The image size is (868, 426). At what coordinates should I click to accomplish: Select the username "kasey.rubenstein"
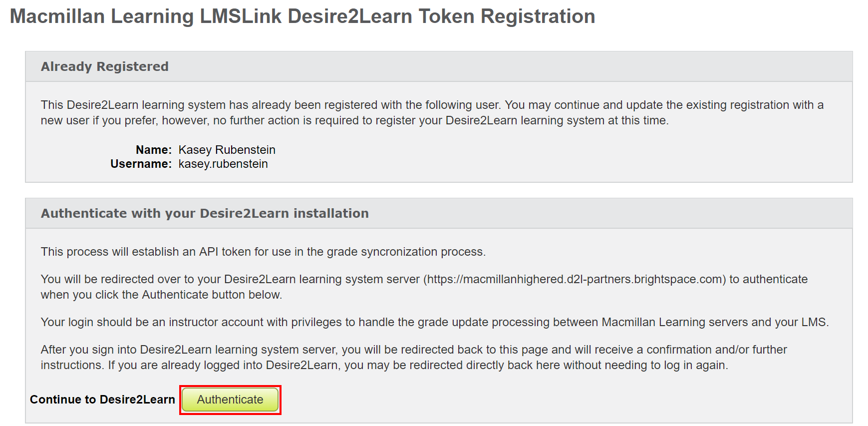(x=223, y=164)
